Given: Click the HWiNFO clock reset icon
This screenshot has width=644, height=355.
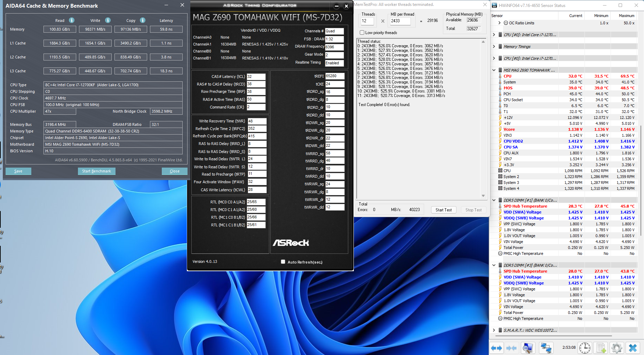Looking at the screenshot, I should tap(585, 348).
